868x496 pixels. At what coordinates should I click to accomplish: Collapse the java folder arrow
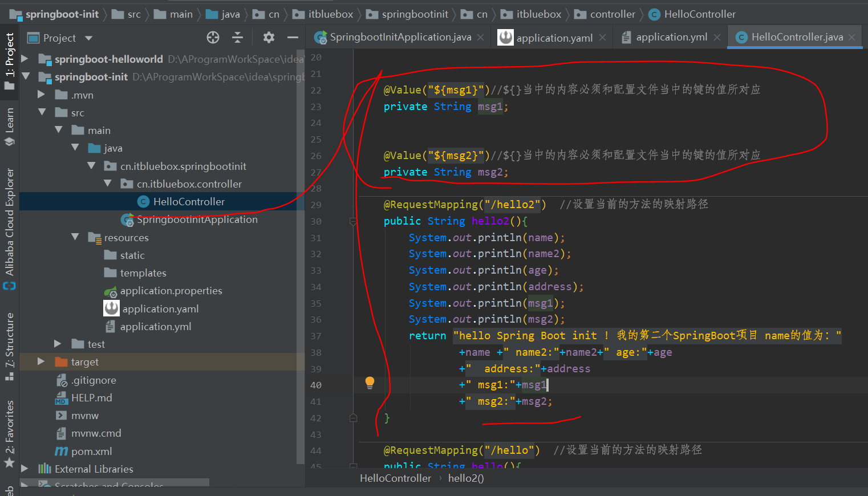coord(75,148)
